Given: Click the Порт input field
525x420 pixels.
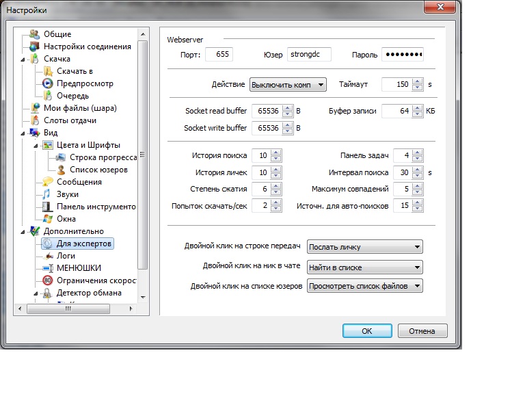Looking at the screenshot, I should tap(219, 55).
